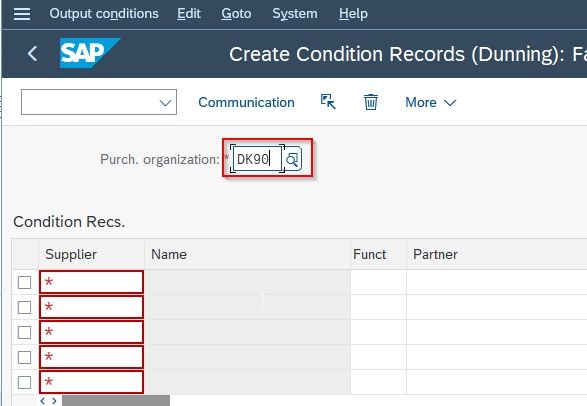Click the deselect/selection cursor toolbar icon

[x=328, y=102]
